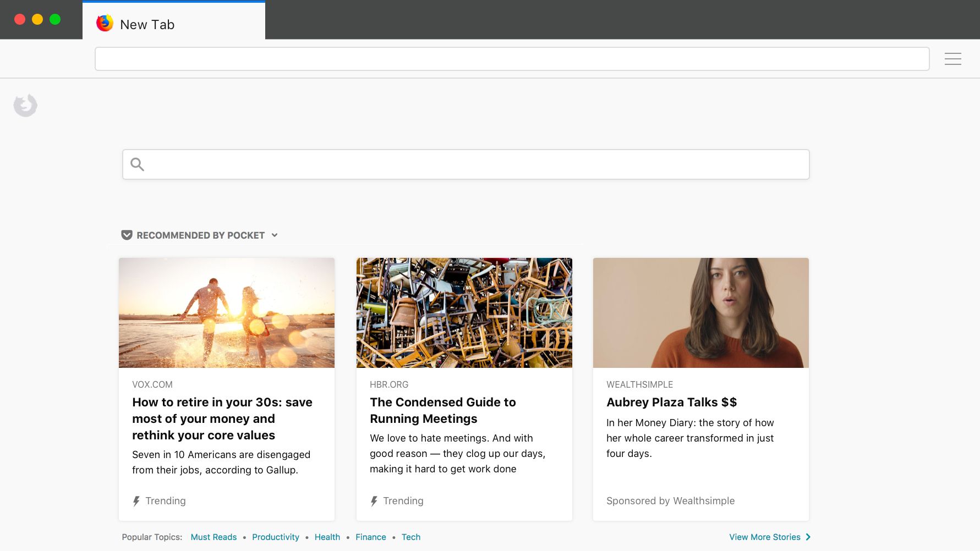Open the hamburger menu icon

952,59
